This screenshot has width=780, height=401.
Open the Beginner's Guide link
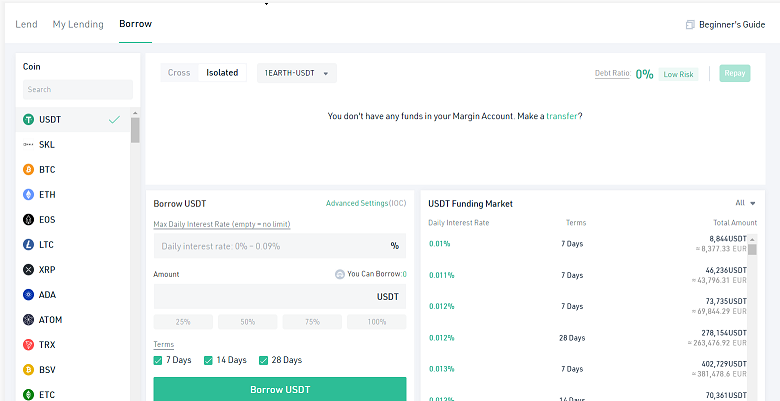coord(732,24)
